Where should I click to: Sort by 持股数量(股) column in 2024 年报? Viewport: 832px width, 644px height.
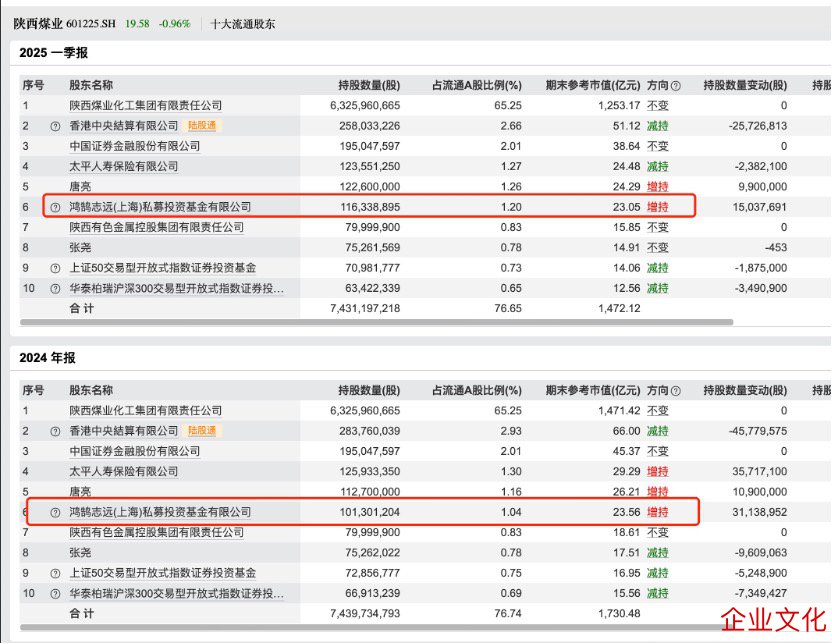coord(369,390)
